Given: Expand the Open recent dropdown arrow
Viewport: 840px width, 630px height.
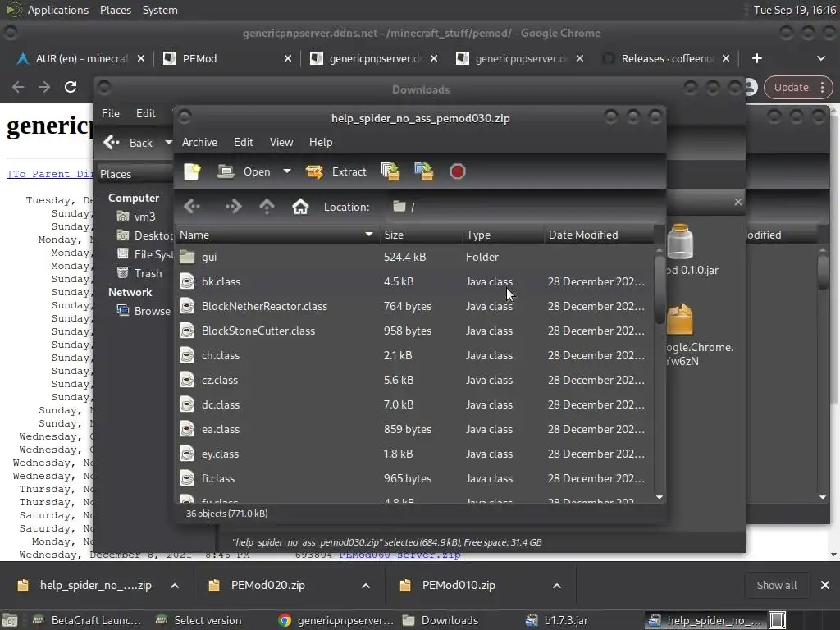Looking at the screenshot, I should (287, 171).
